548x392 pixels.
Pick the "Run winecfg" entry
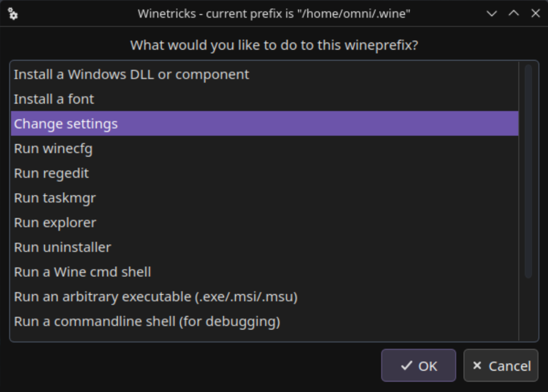pos(53,149)
